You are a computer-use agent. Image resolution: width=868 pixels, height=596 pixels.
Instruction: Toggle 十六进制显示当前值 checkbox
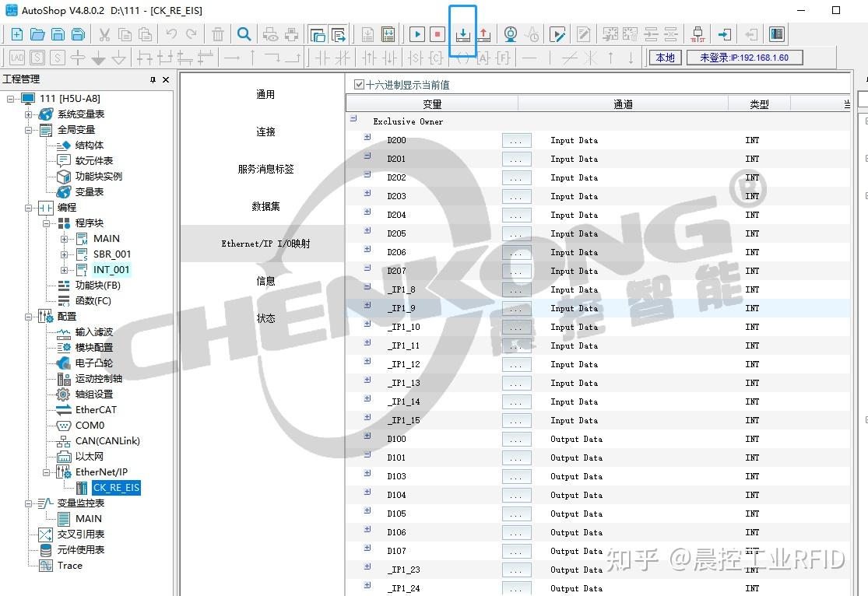[359, 84]
